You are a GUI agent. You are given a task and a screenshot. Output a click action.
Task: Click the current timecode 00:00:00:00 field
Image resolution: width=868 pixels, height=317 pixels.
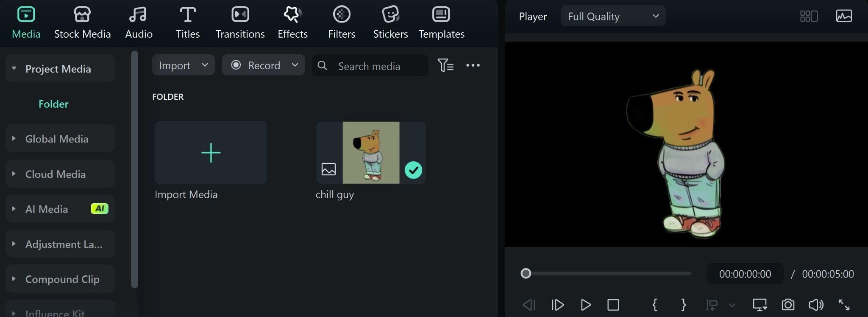[x=745, y=274]
